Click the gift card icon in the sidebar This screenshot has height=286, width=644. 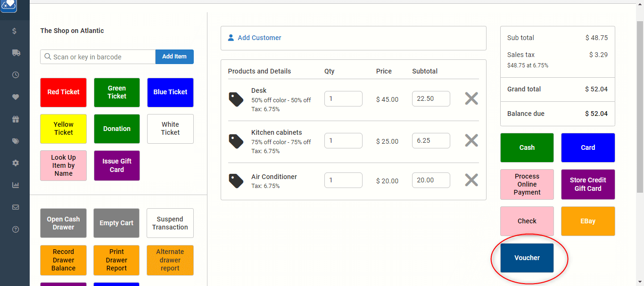(15, 119)
